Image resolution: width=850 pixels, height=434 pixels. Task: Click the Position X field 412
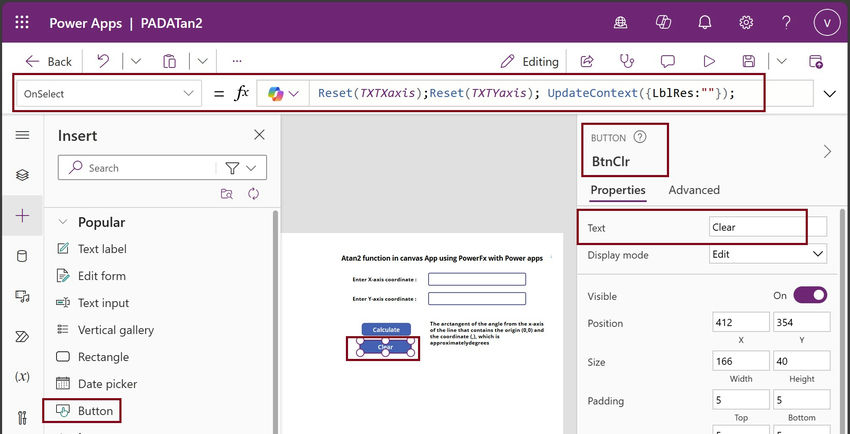click(740, 322)
